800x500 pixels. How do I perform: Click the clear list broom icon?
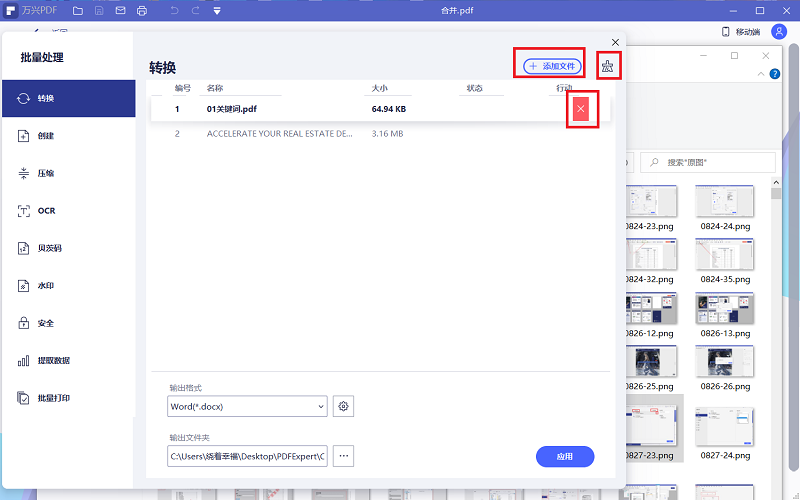[606, 66]
